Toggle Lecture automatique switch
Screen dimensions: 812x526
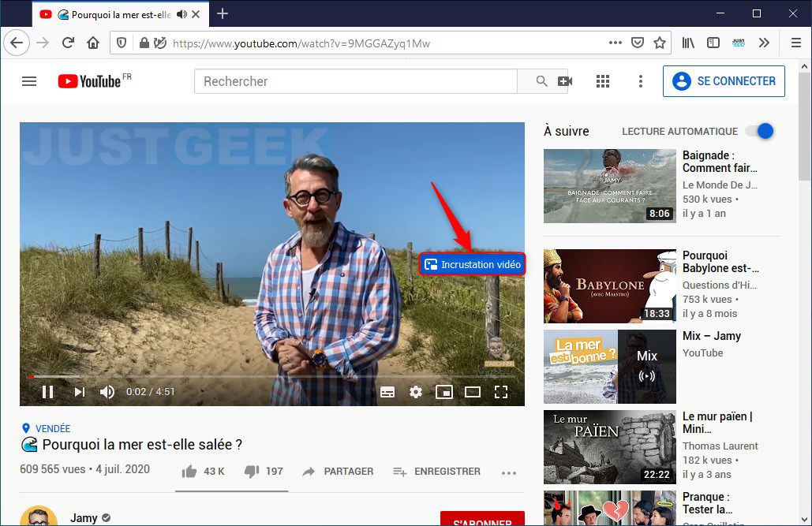[759, 131]
